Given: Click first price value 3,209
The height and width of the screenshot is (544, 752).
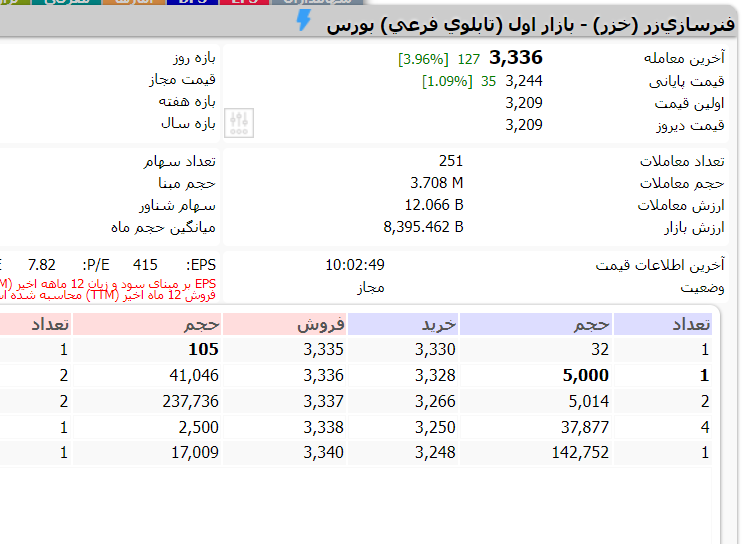Looking at the screenshot, I should pos(524,103).
